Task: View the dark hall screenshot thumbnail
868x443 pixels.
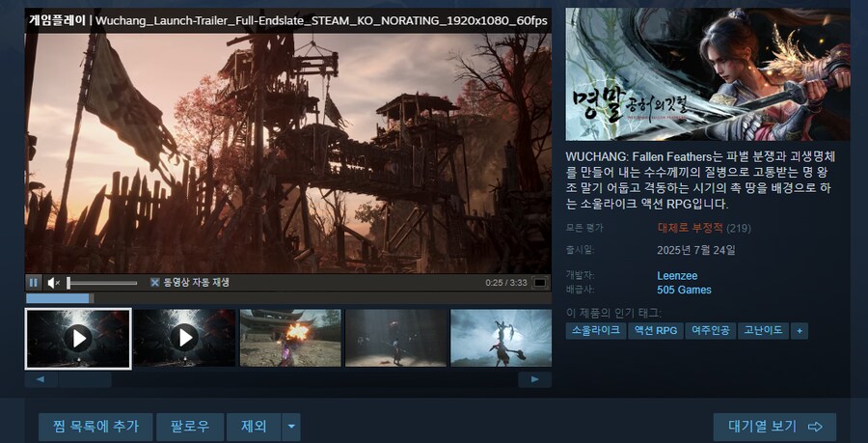Action: pyautogui.click(x=395, y=338)
